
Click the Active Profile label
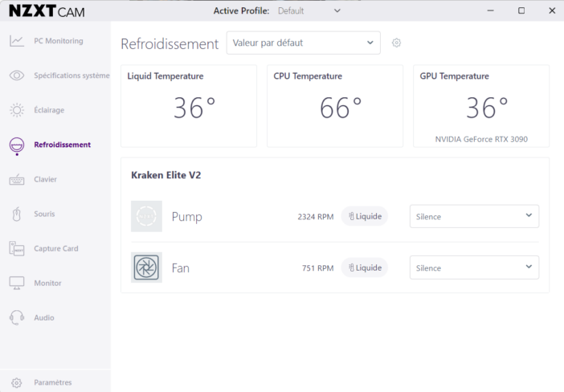coord(241,10)
